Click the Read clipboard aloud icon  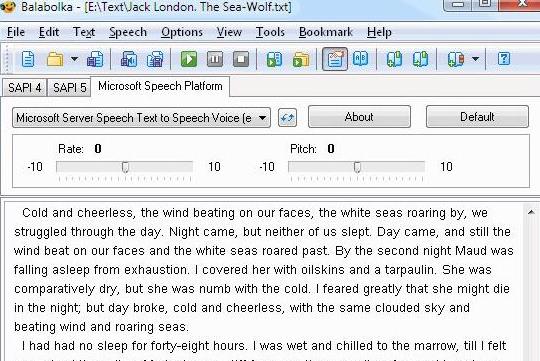pyautogui.click(x=274, y=59)
